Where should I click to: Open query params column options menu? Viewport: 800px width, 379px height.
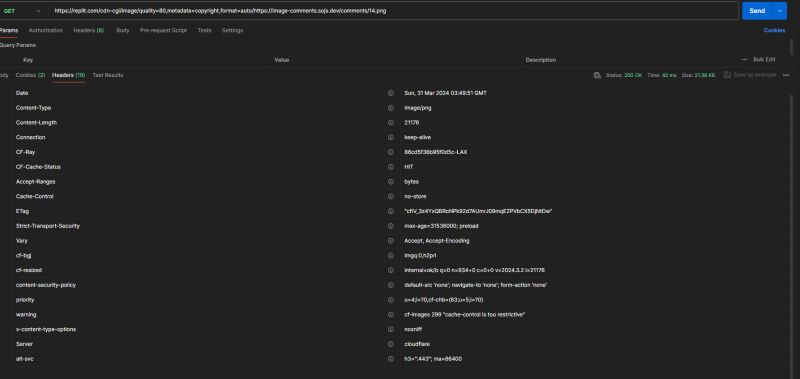pos(744,60)
